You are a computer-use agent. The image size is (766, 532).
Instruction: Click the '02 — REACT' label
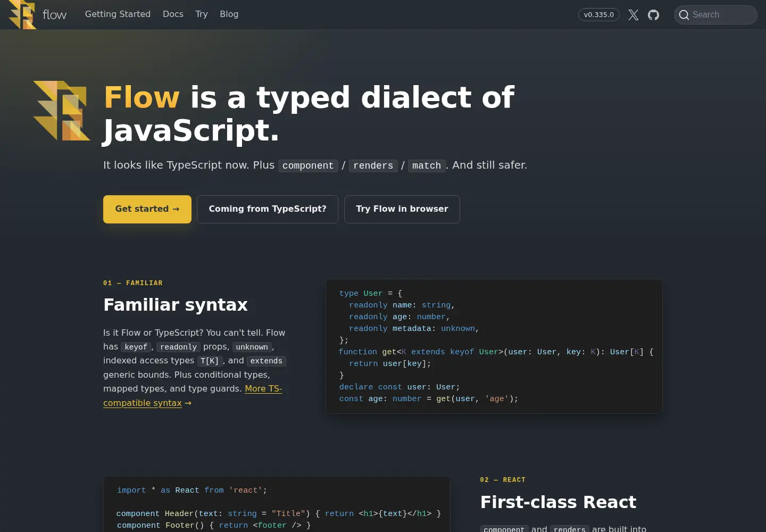(503, 480)
